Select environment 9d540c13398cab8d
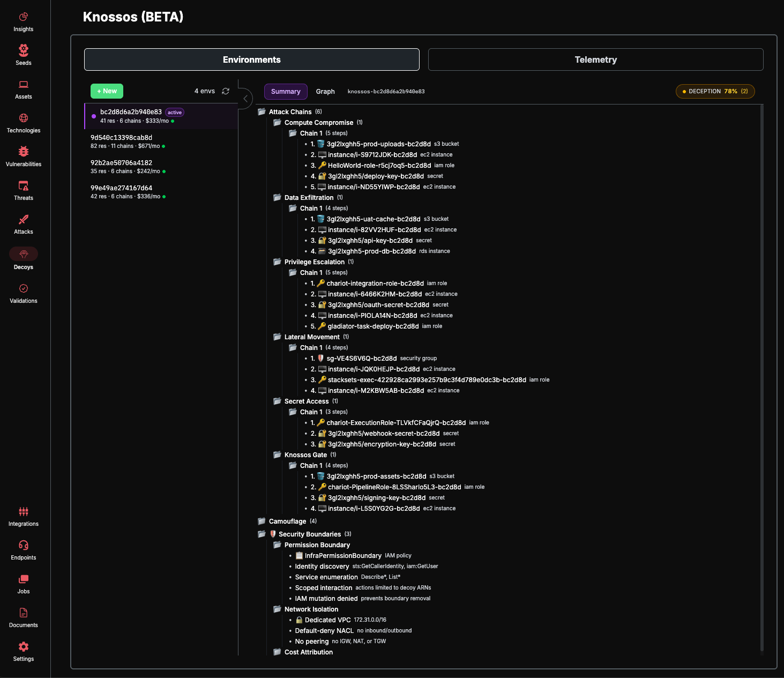 (x=161, y=141)
